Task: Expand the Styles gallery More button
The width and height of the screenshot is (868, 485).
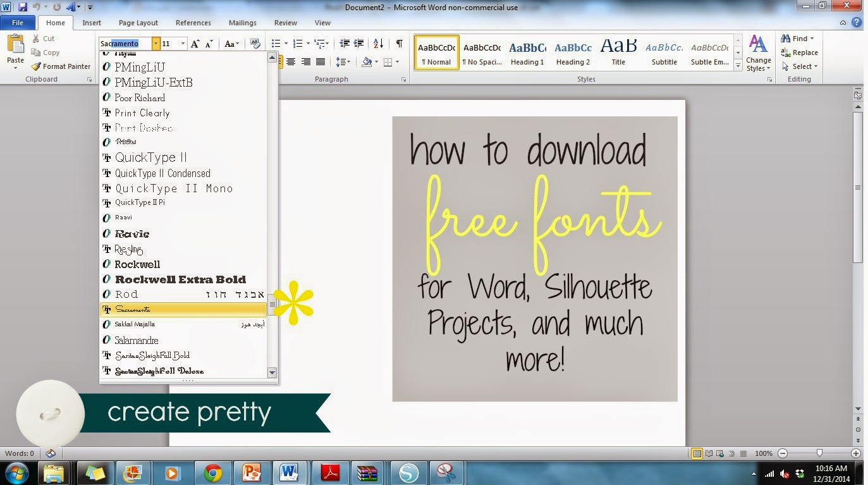Action: 738,65
